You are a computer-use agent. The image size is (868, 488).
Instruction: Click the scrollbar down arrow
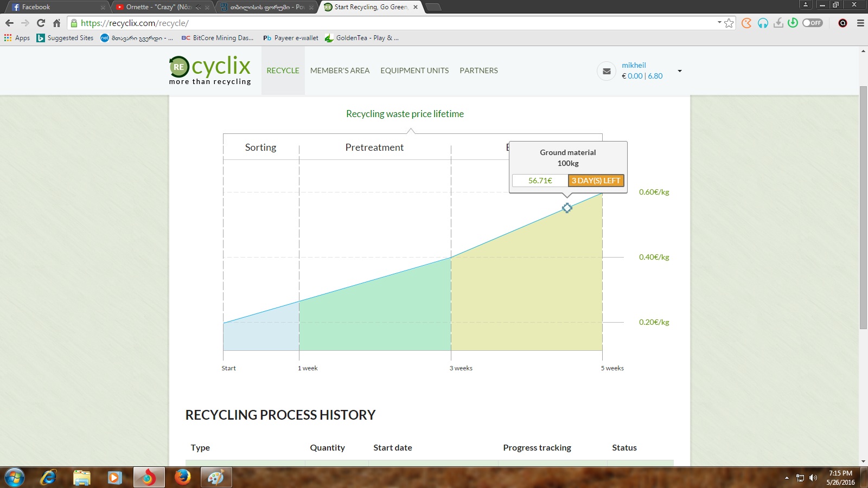pyautogui.click(x=863, y=461)
